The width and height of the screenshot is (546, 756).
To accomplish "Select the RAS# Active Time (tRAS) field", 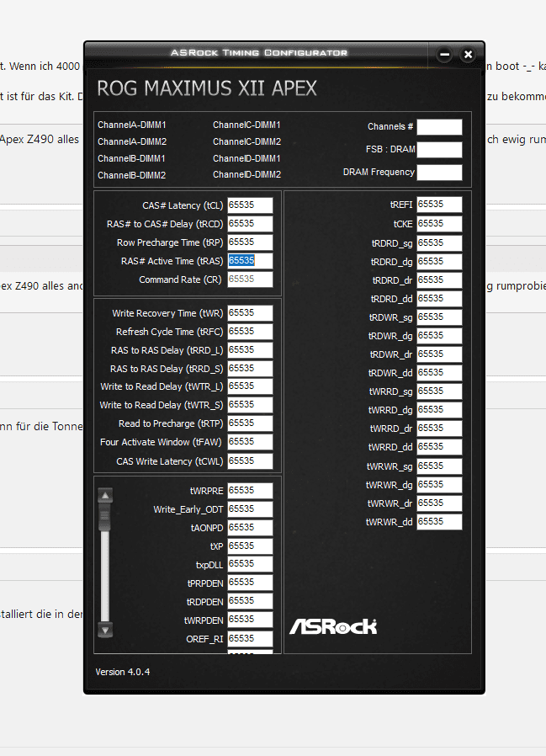I will click(x=250, y=261).
